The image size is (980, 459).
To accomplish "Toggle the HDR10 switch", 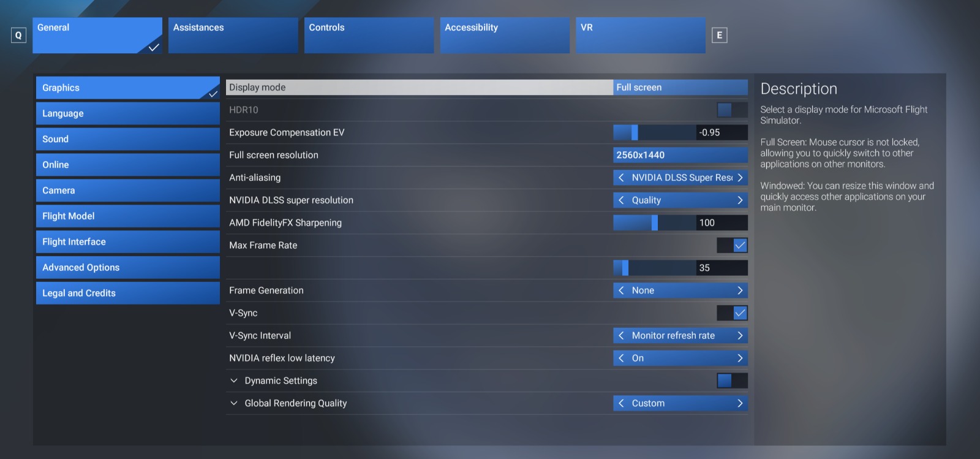I will (733, 110).
